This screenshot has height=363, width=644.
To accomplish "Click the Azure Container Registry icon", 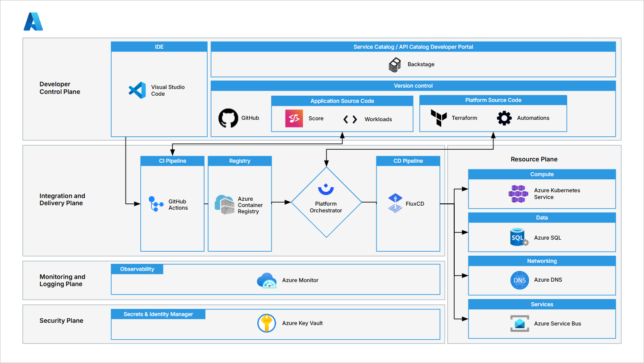I will 225,204.
